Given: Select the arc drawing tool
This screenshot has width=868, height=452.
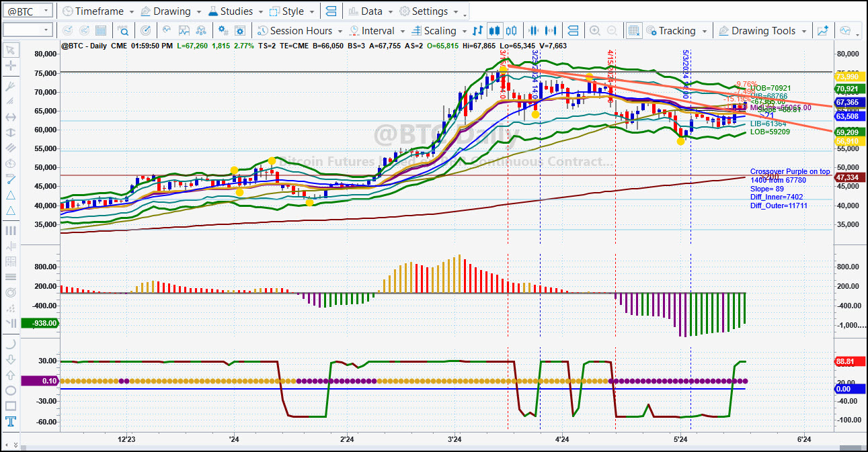Looking at the screenshot, I should point(11,344).
